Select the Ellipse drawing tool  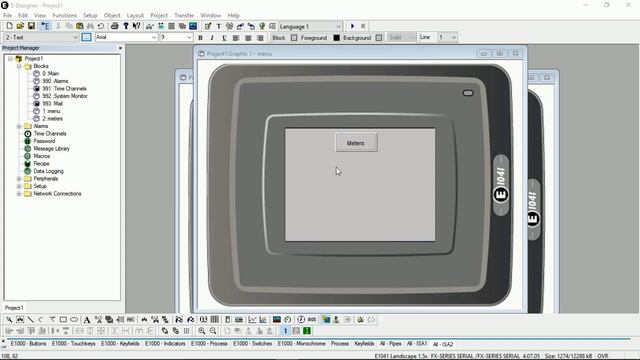pos(74,320)
